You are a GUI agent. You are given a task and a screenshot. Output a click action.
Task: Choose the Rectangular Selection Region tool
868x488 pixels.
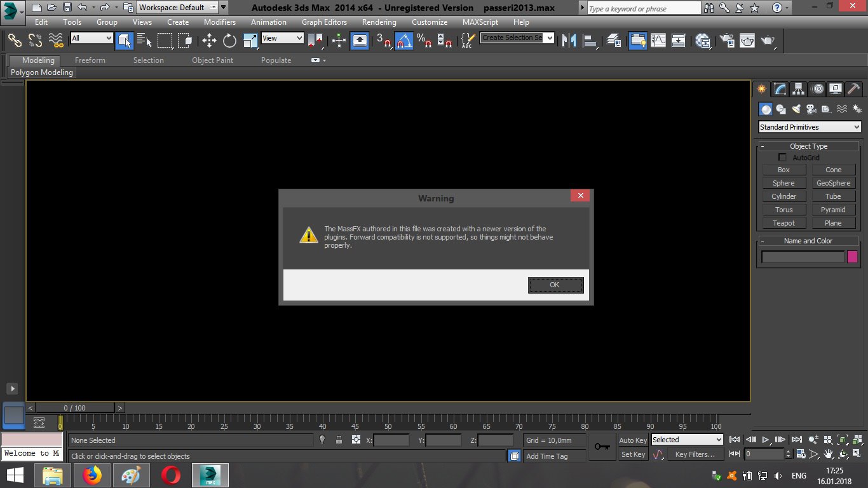[x=165, y=41]
